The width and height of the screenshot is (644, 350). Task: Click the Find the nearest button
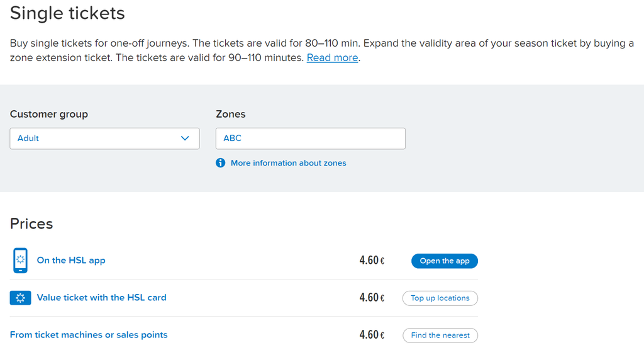[440, 335]
